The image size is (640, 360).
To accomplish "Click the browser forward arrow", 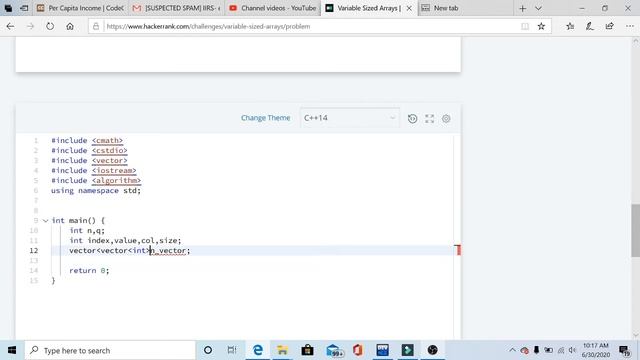I will (x=30, y=26).
